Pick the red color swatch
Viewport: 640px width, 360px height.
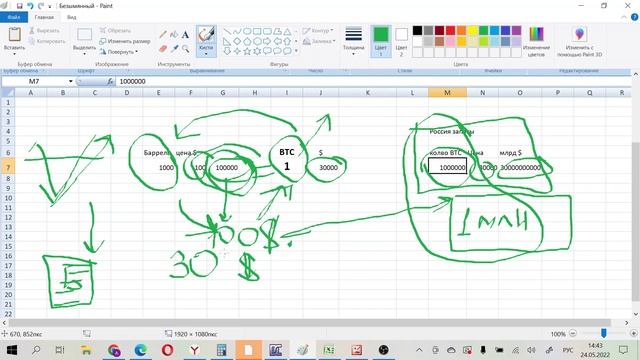point(451,31)
